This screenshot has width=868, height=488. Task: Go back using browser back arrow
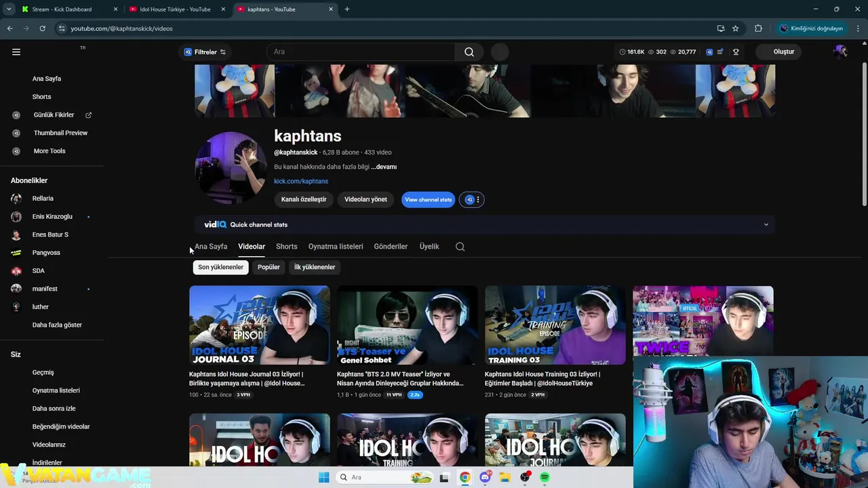(9, 28)
